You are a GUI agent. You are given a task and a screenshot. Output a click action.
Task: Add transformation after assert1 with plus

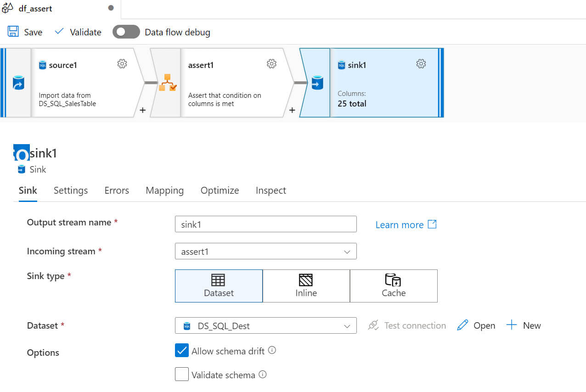click(292, 110)
